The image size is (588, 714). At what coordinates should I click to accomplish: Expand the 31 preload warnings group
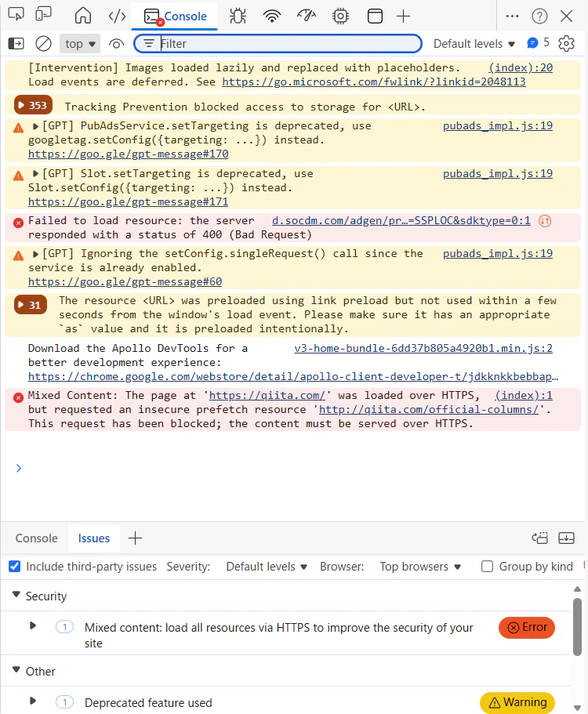tap(31, 305)
